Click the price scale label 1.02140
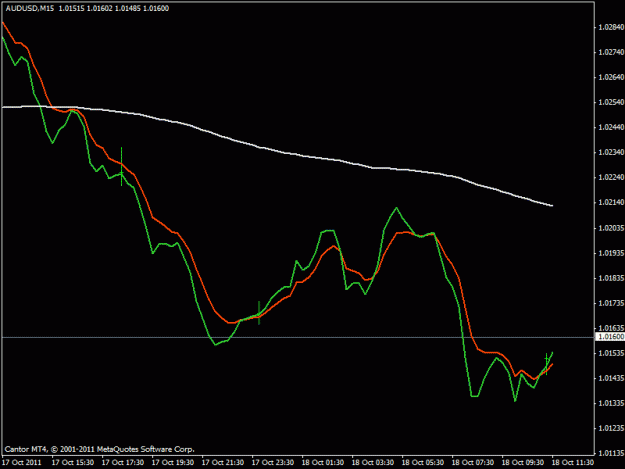Image resolution: width=625 pixels, height=469 pixels. [x=611, y=203]
